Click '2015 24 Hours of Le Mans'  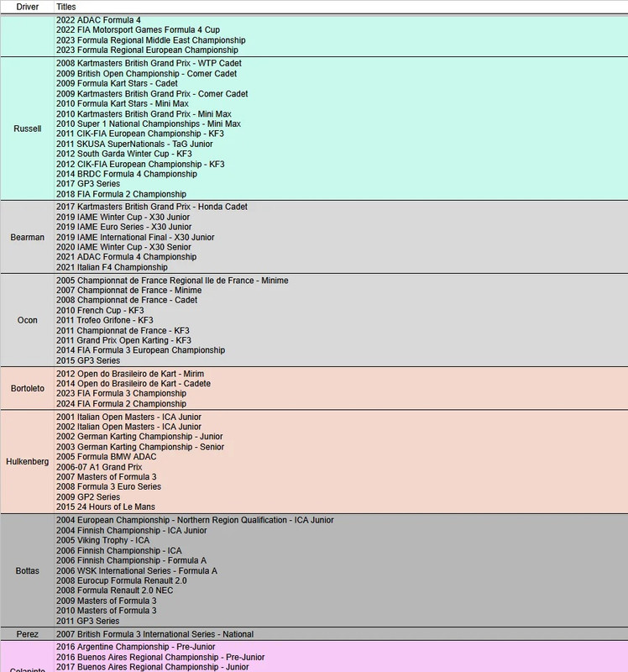tap(106, 507)
